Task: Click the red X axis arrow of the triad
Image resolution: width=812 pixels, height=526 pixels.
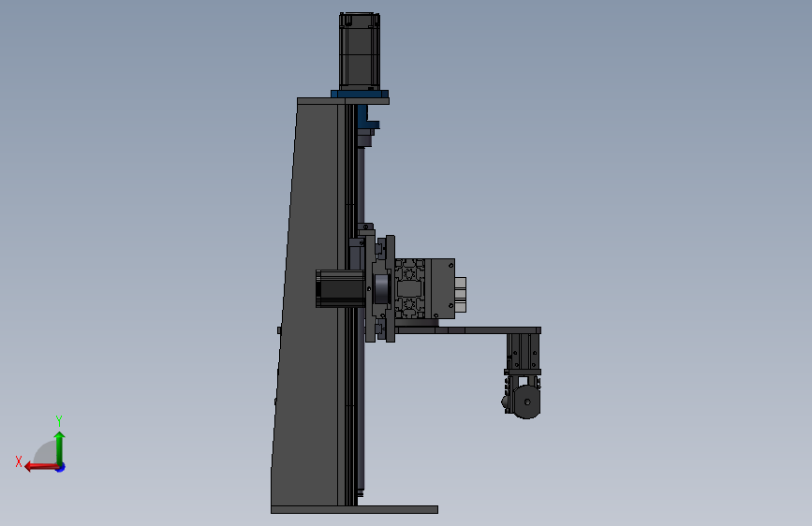Action: click(41, 467)
